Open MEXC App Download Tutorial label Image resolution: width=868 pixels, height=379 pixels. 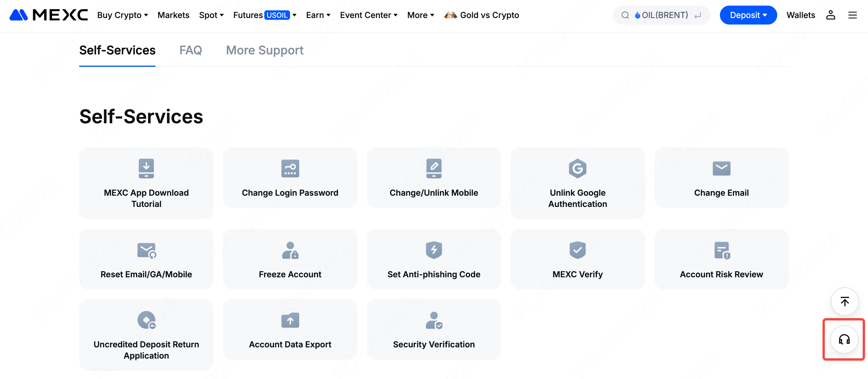tap(146, 198)
